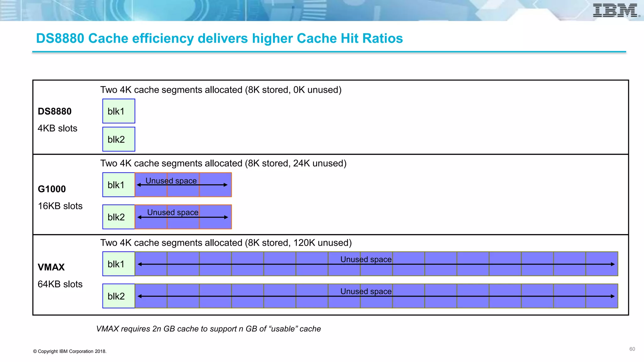Click the G1000 blk2 box
The height and width of the screenshot is (362, 644).
[x=119, y=217]
